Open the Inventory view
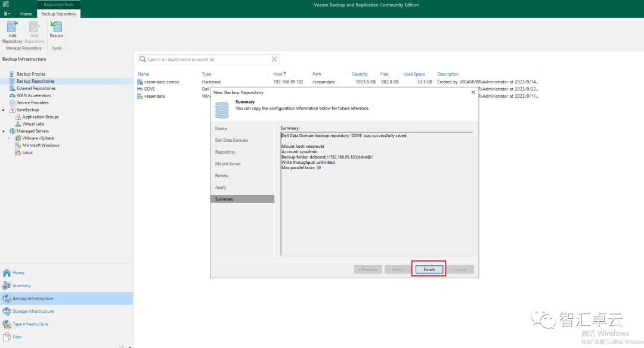The height and width of the screenshot is (348, 644). (x=22, y=285)
